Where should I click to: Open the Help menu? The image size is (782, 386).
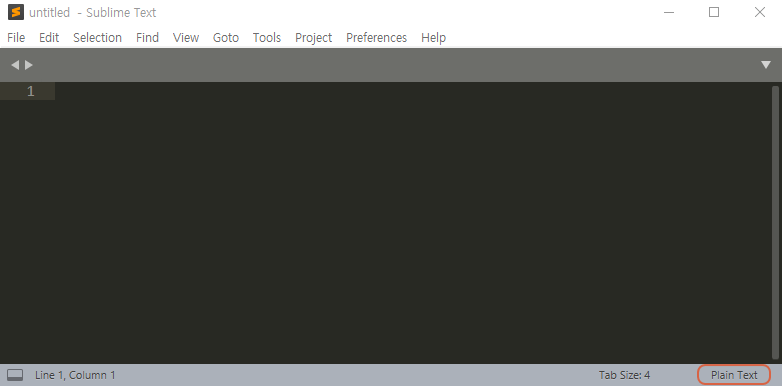tap(433, 37)
